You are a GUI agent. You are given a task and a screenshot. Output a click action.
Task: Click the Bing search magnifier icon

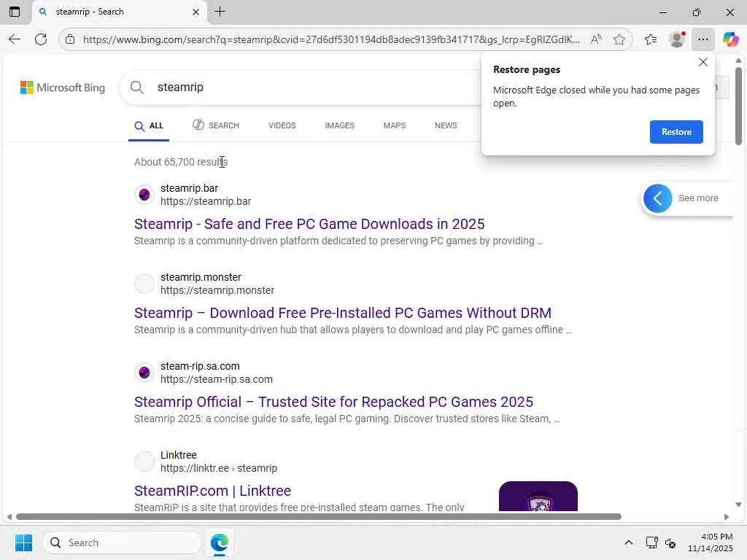(136, 87)
